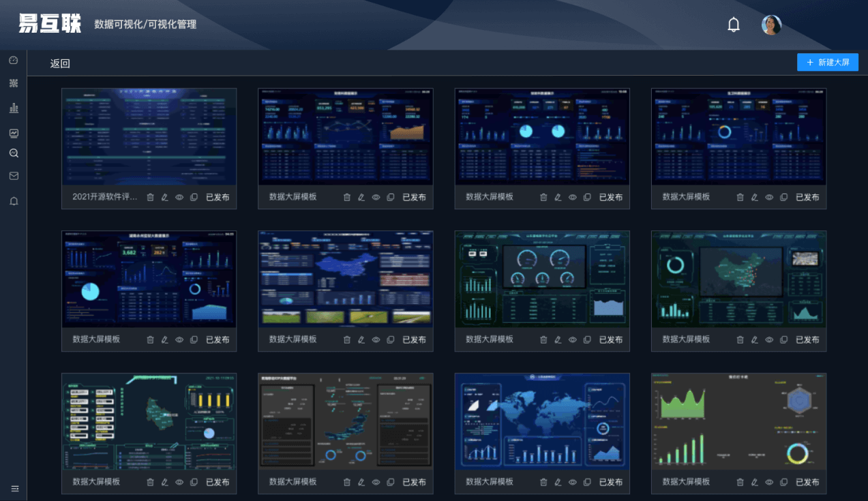Click the notification bell in the top header
The width and height of the screenshot is (868, 501).
pos(734,25)
